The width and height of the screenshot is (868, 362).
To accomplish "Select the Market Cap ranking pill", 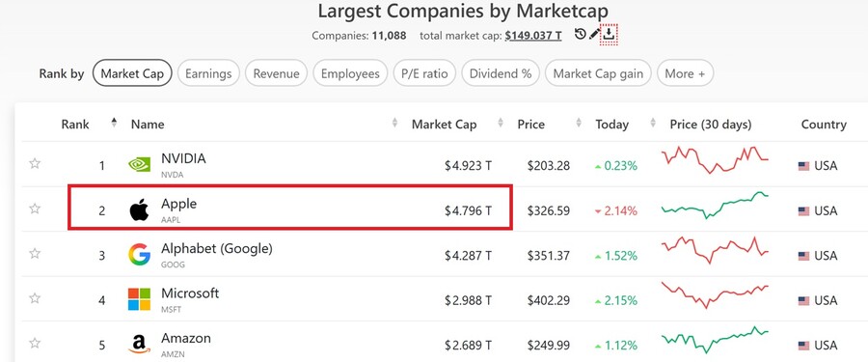I will (x=132, y=73).
